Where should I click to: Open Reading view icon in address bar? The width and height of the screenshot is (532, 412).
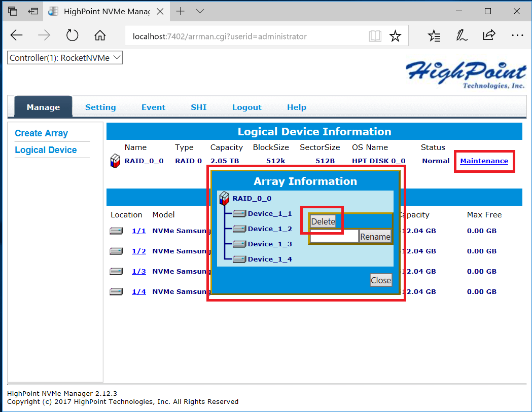click(375, 36)
